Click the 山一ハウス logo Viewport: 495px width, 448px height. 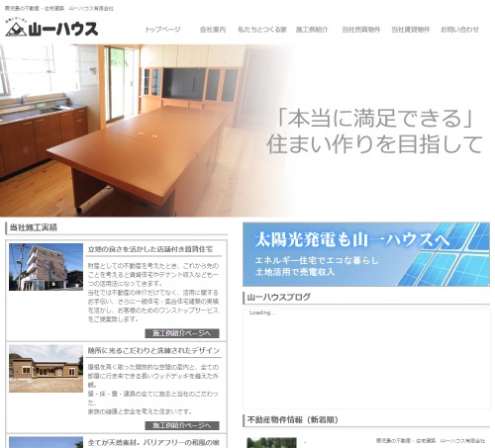(51, 28)
